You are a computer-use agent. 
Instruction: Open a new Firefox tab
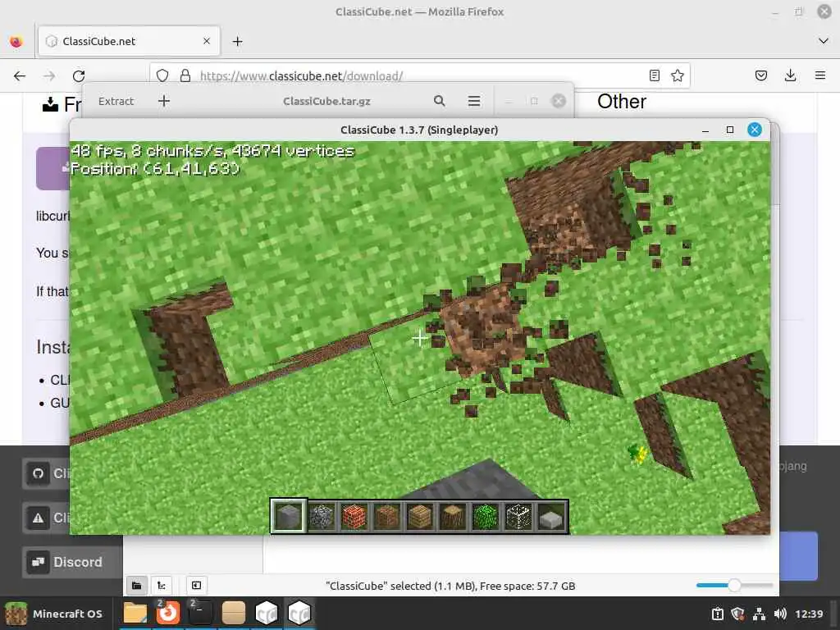click(237, 41)
